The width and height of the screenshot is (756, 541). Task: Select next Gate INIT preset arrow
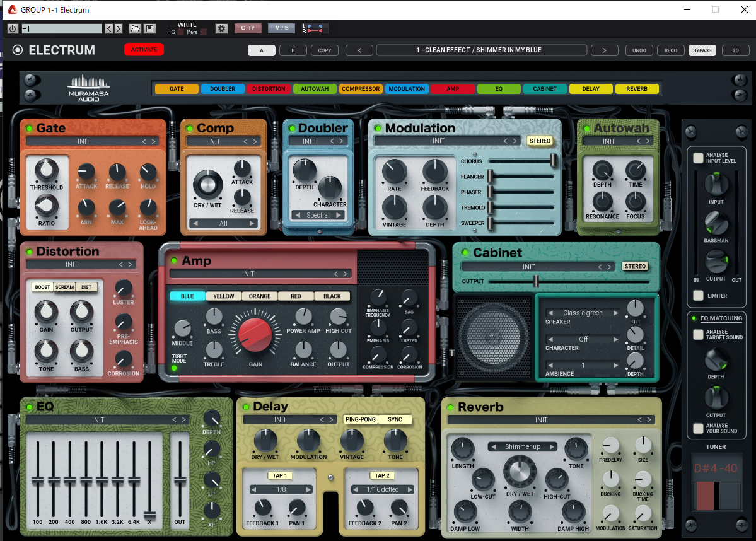tap(154, 141)
